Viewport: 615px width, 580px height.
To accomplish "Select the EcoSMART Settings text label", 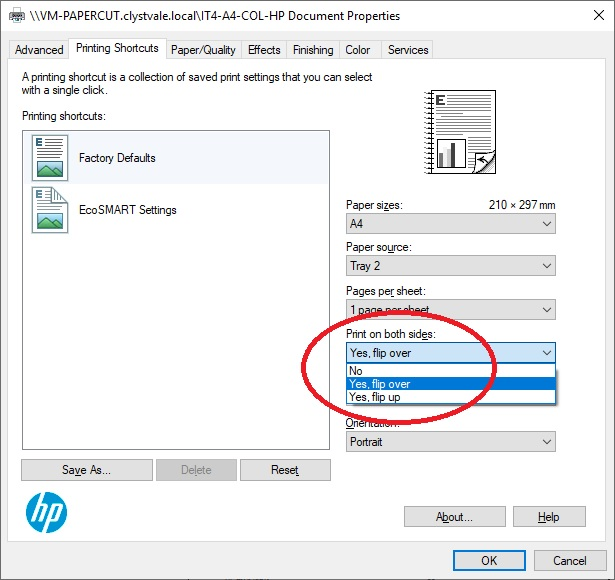I will pyautogui.click(x=128, y=210).
